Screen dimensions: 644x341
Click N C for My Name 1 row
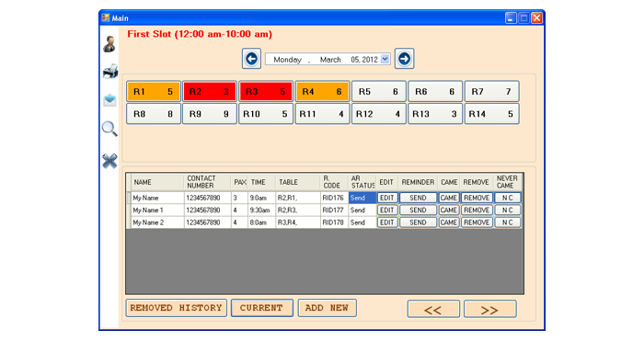(508, 210)
